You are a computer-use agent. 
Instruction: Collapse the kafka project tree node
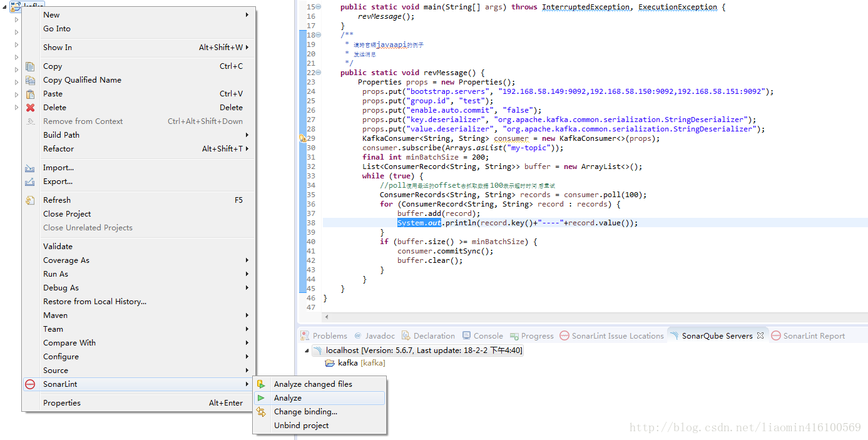coord(5,6)
